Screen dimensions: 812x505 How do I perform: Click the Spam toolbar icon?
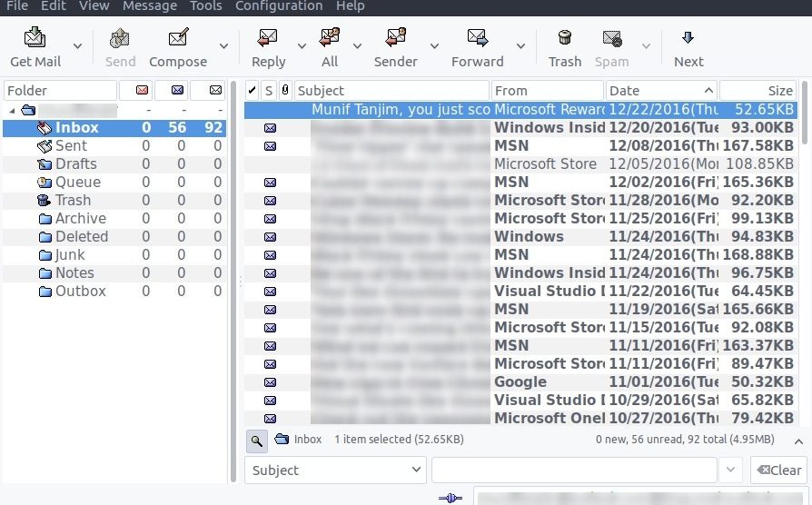pyautogui.click(x=611, y=38)
